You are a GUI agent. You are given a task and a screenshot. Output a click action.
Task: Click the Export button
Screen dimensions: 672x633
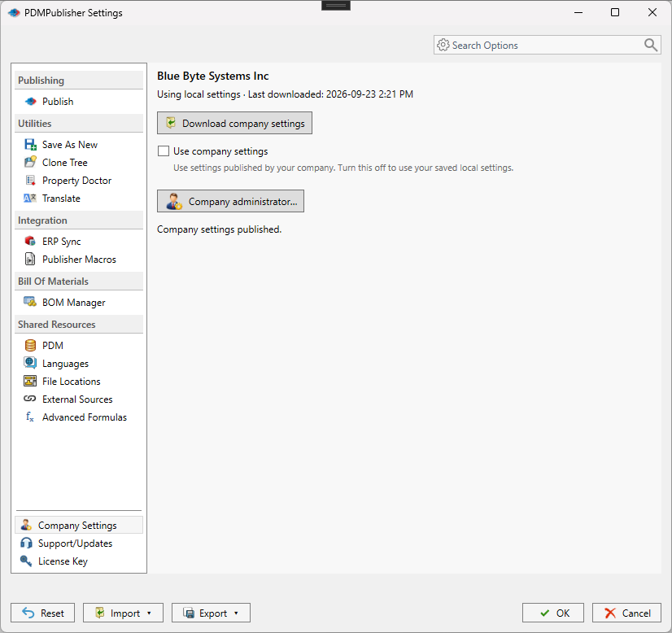(211, 613)
